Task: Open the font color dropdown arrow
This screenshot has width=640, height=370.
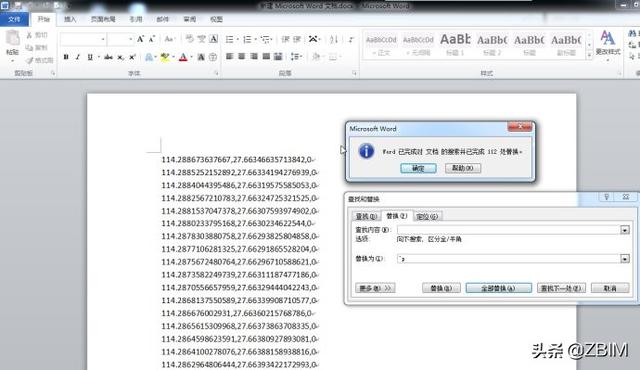Action: click(x=191, y=57)
